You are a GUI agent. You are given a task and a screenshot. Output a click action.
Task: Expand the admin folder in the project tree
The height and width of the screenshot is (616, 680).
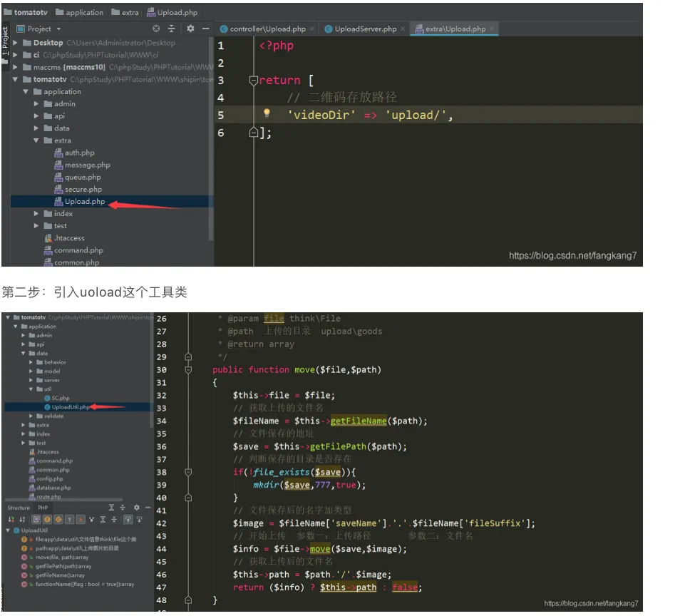click(x=36, y=103)
